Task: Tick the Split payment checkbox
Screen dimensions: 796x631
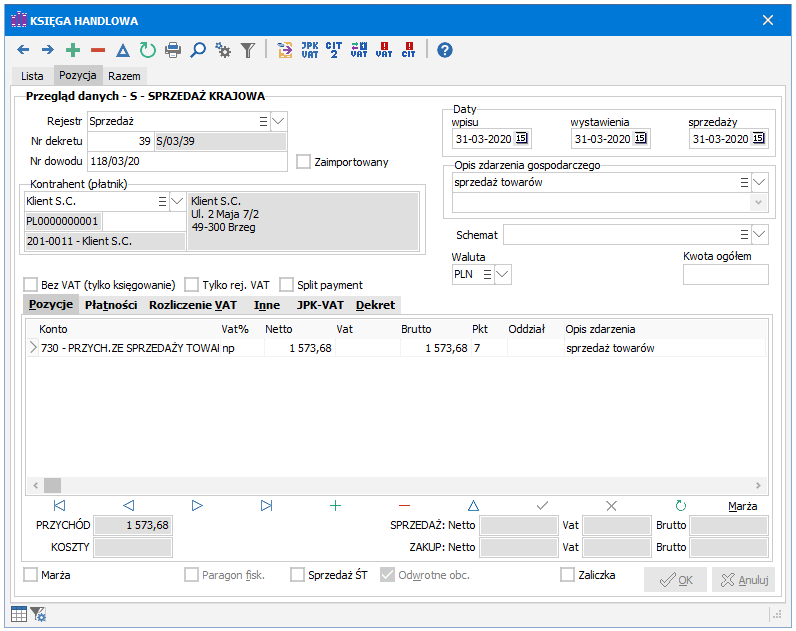Action: (286, 285)
